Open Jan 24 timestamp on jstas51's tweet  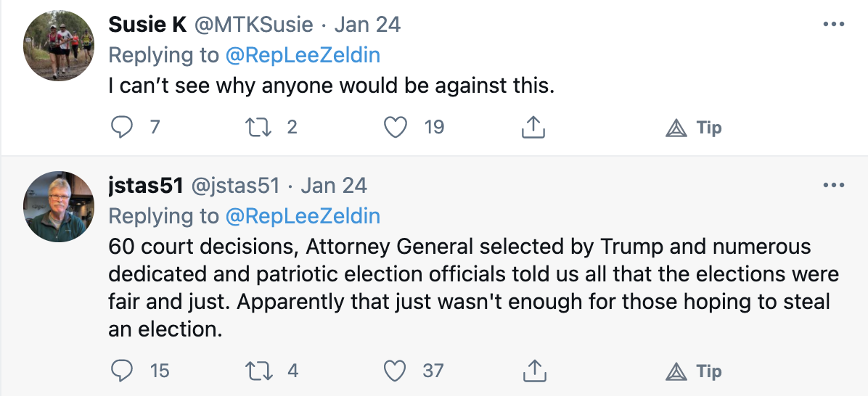[334, 186]
